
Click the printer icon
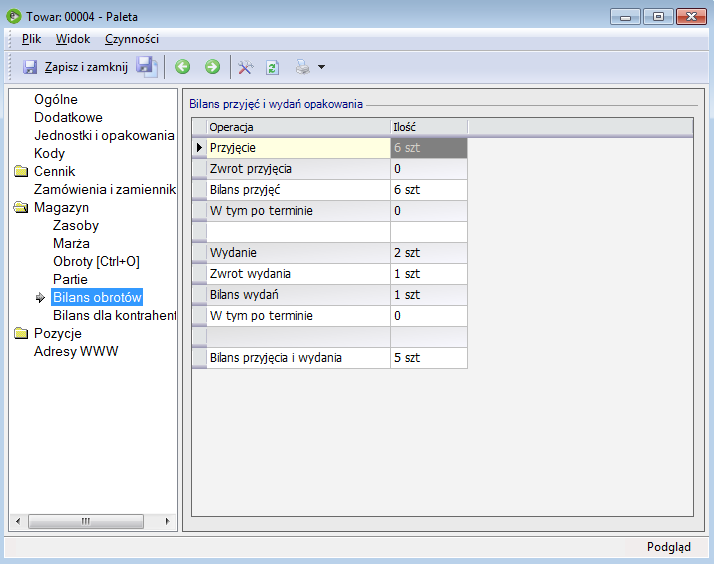click(302, 67)
